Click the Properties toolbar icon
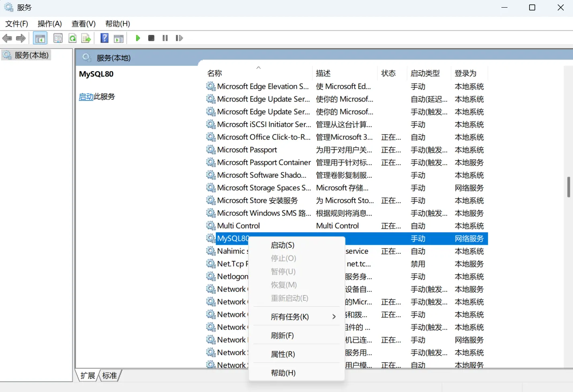The image size is (573, 392). (58, 38)
